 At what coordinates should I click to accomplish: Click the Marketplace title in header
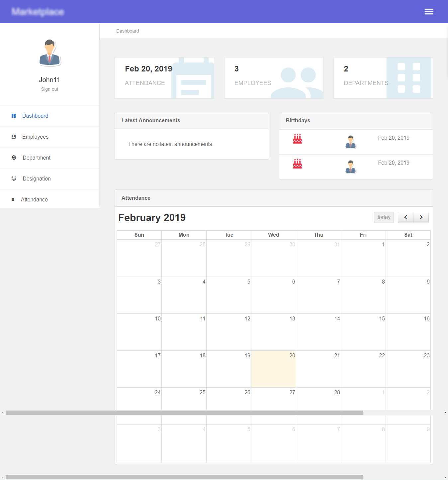38,11
